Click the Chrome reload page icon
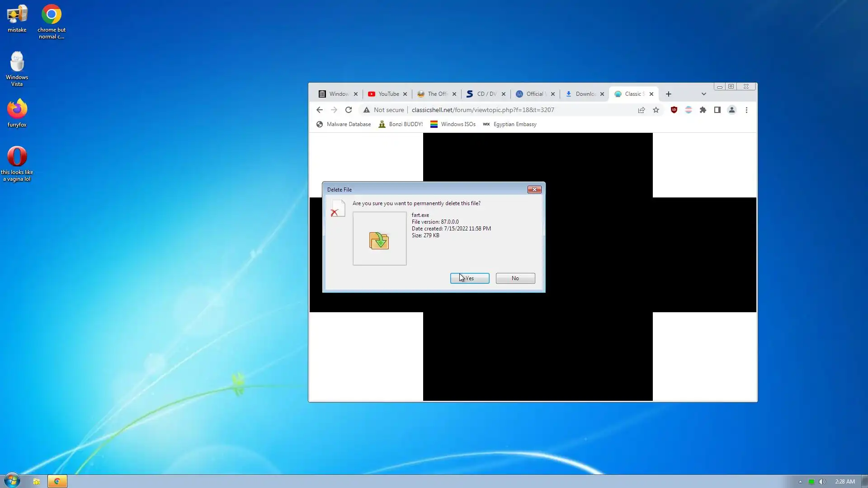 [348, 110]
